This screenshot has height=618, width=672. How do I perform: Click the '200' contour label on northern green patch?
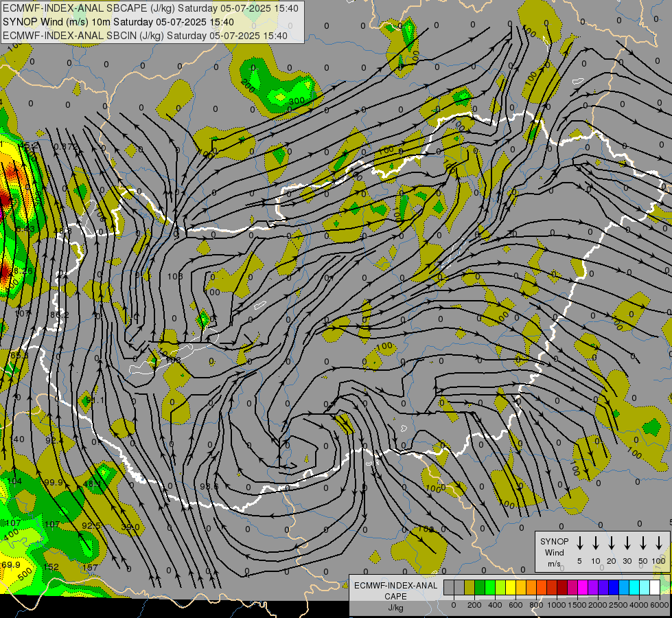pyautogui.click(x=248, y=87)
